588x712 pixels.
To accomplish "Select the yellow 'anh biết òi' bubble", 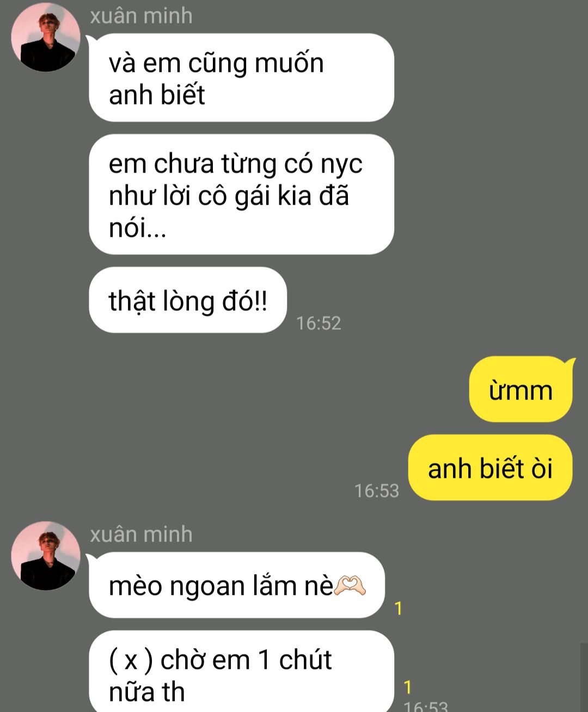I will (490, 468).
